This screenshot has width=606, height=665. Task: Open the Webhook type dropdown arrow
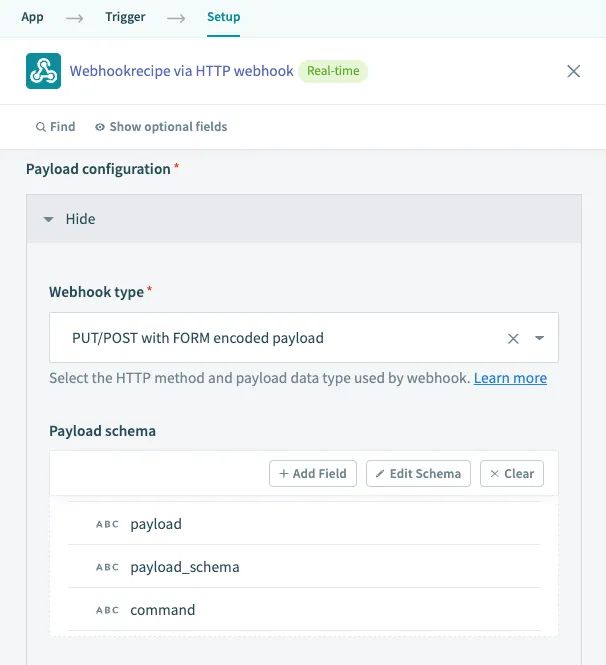(x=540, y=338)
